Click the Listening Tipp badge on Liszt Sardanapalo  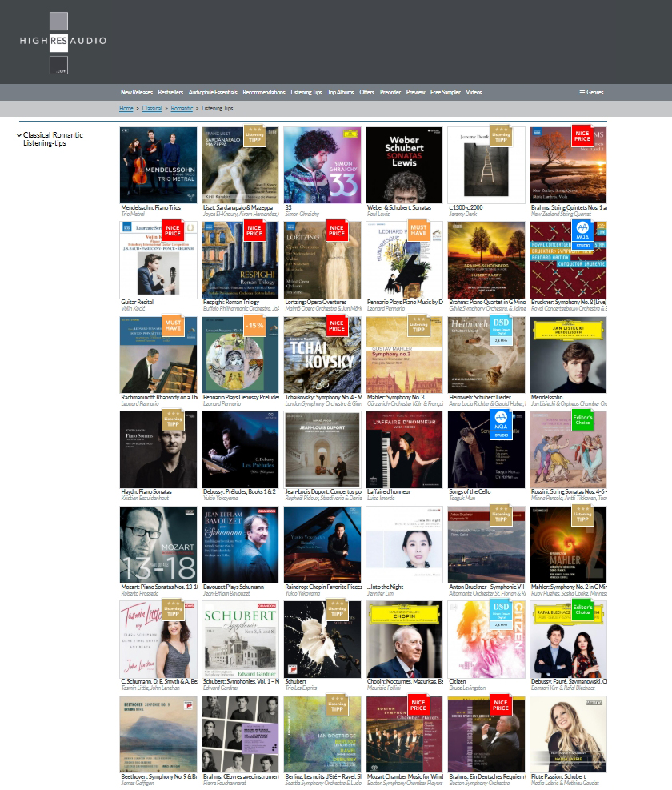point(254,136)
